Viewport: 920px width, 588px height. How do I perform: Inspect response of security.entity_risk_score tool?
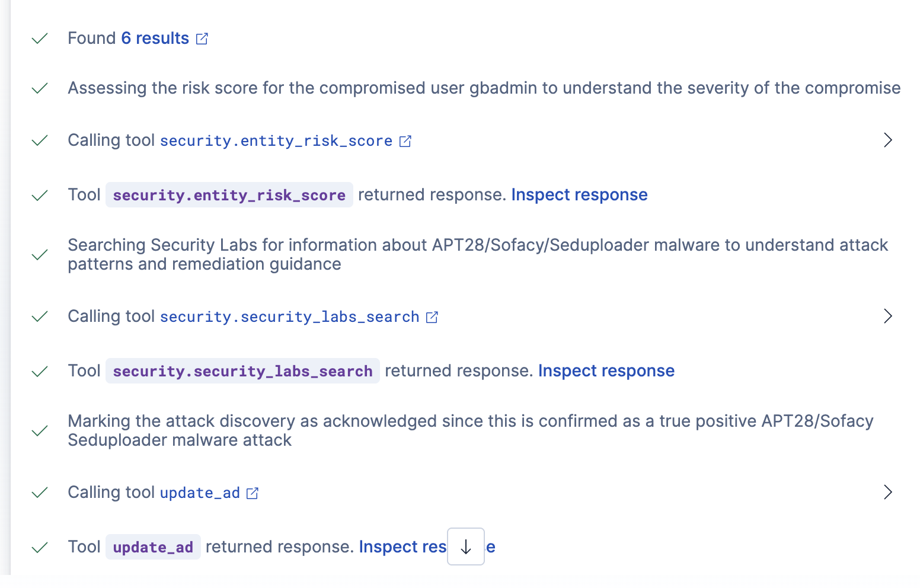579,194
